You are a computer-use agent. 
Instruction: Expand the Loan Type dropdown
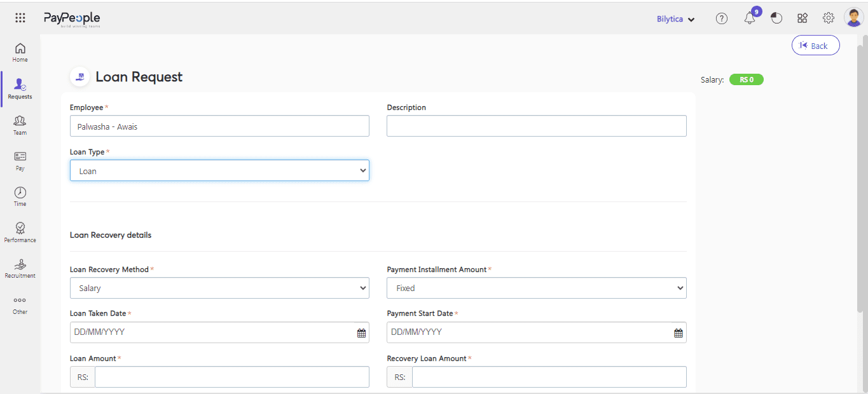click(x=219, y=170)
